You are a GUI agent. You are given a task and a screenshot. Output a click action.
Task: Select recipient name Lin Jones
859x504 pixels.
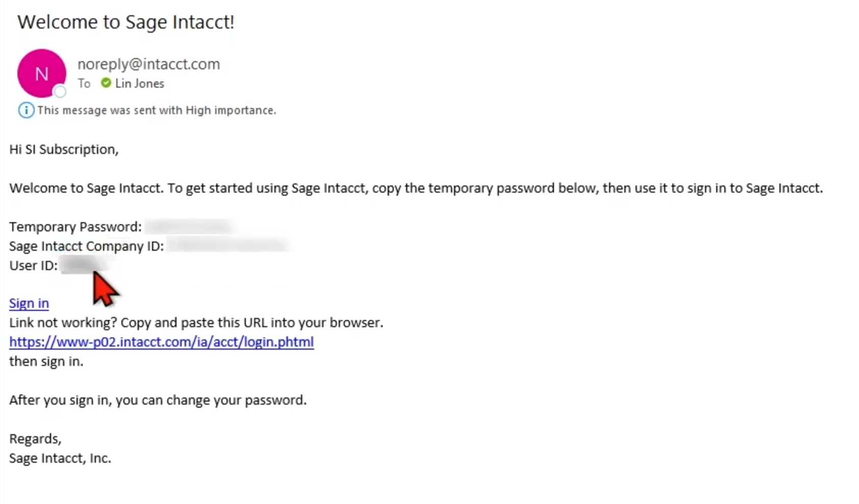(x=140, y=84)
